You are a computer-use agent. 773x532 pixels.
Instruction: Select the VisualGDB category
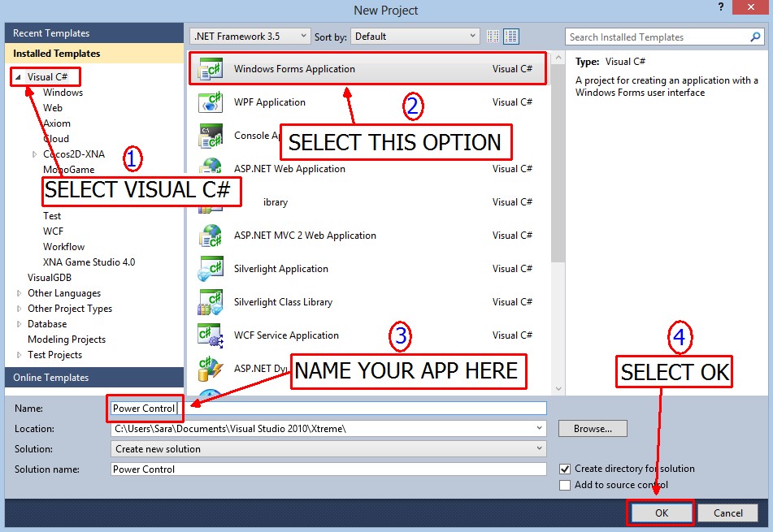pos(50,278)
